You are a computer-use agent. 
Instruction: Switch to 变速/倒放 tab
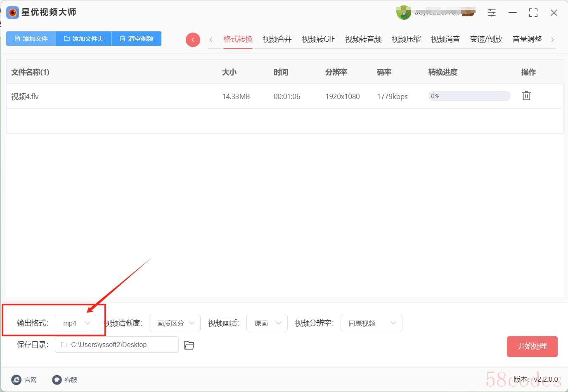click(486, 39)
